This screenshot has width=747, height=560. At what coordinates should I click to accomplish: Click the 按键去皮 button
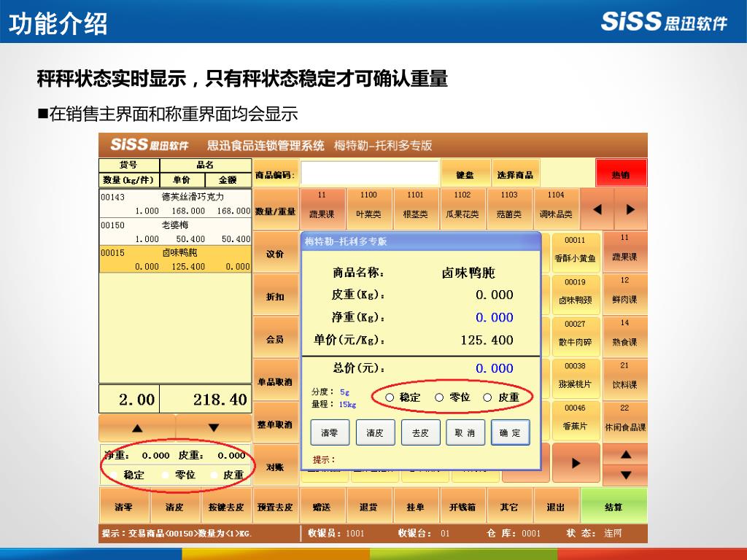click(x=226, y=507)
